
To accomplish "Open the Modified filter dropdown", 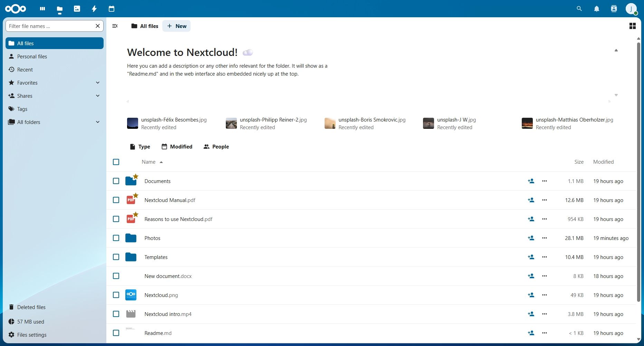I will pyautogui.click(x=177, y=146).
